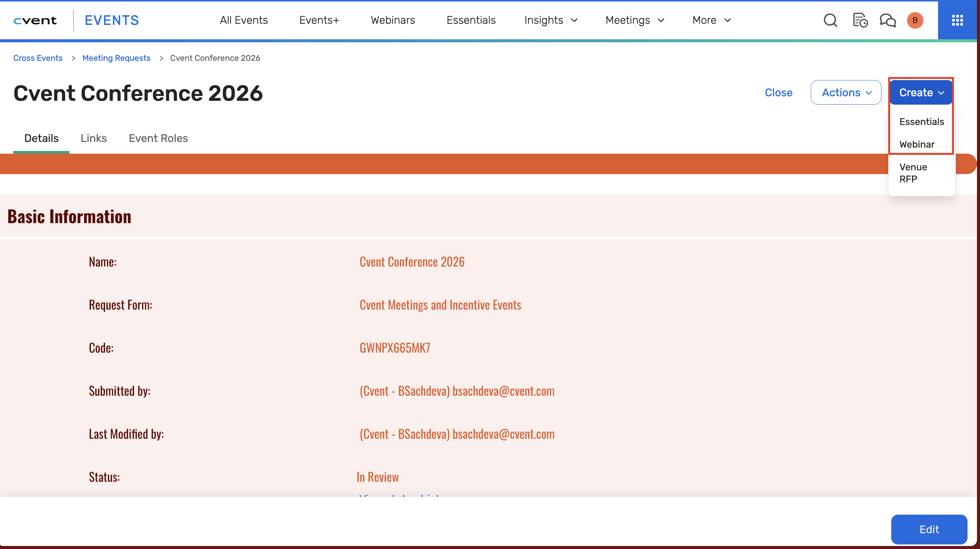The image size is (980, 549).
Task: Click the user avatar B icon
Action: [915, 20]
